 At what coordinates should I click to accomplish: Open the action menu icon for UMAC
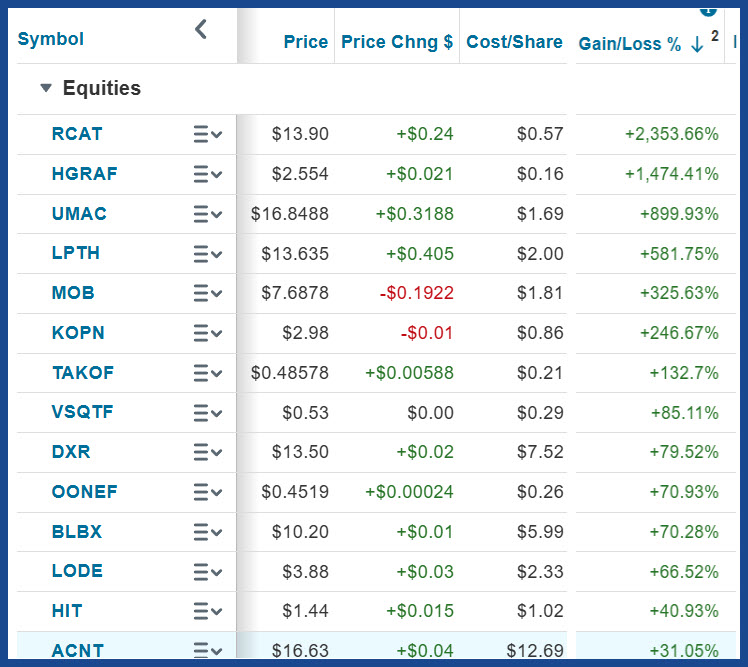tap(208, 214)
